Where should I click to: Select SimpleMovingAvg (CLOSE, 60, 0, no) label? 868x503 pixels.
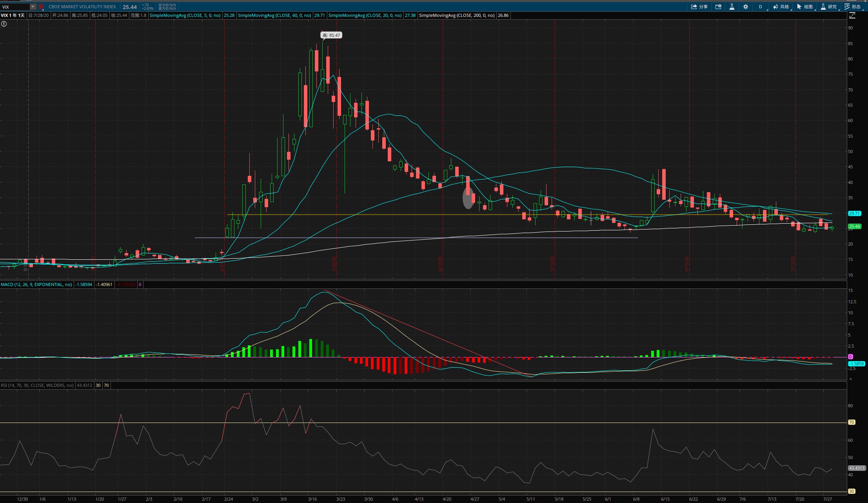click(x=274, y=15)
